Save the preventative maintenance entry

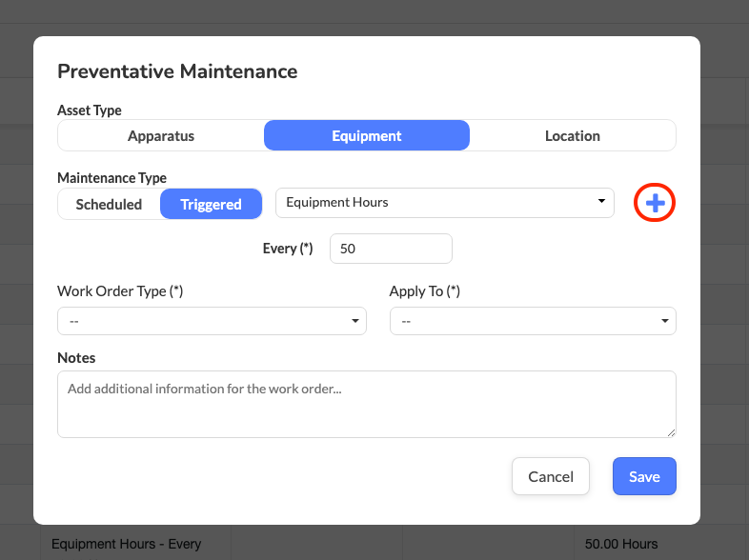click(x=644, y=476)
